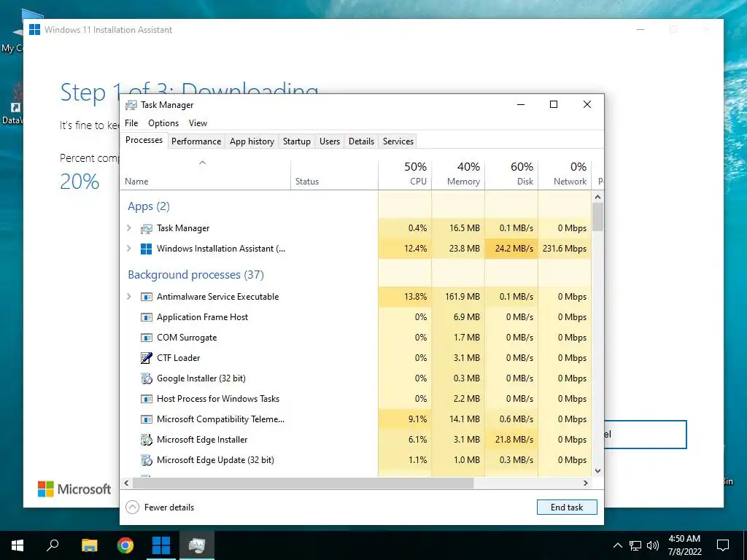Open taskbar search magnifier

tap(53, 545)
